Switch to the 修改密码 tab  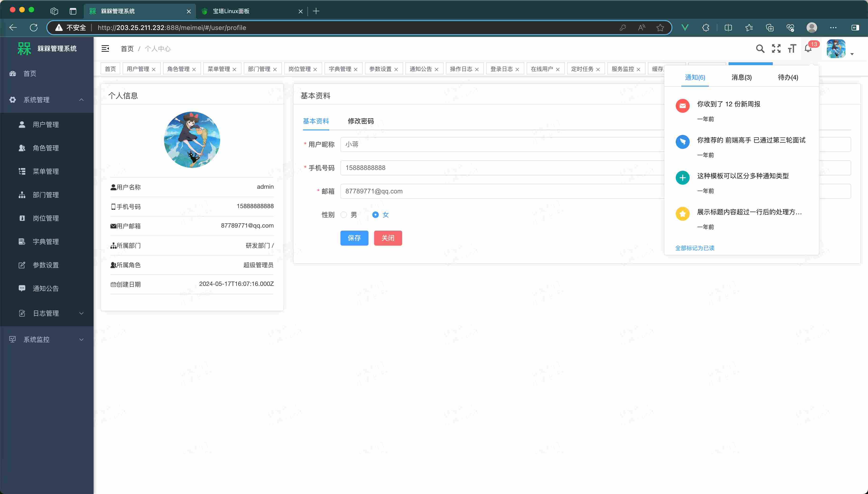(x=361, y=121)
